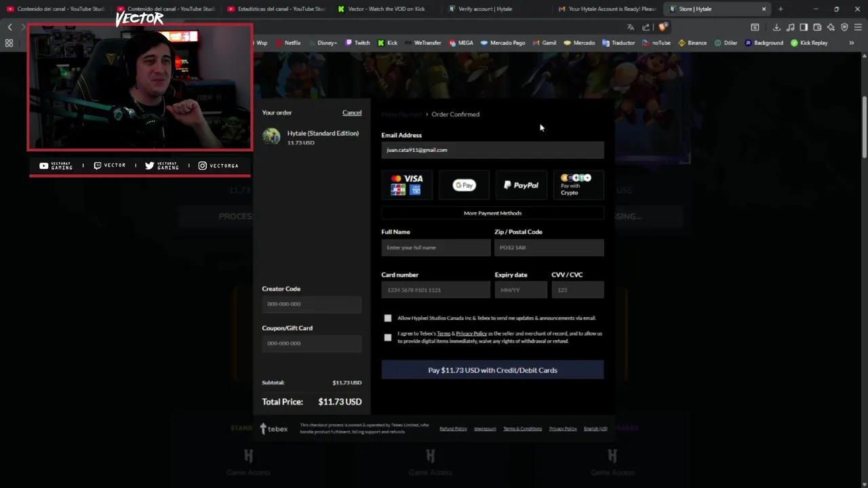868x488 pixels.
Task: Click the streamer webcam overlay thumbnail
Action: tap(140, 87)
